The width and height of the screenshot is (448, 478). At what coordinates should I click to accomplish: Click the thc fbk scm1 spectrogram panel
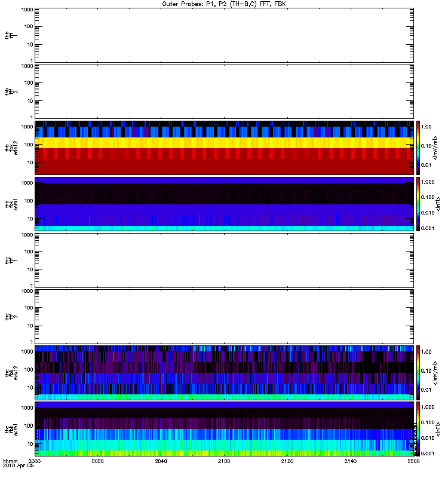225,429
